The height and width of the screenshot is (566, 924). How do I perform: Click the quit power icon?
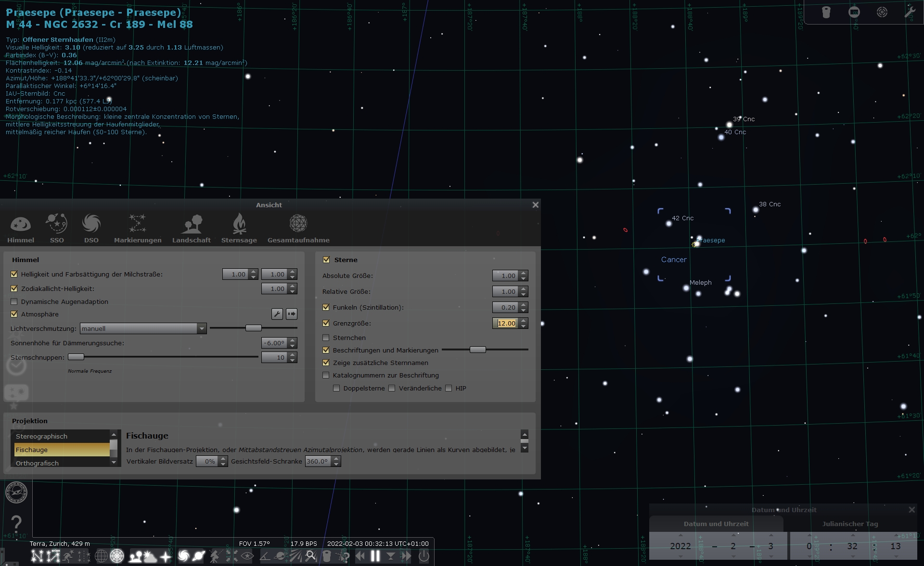tap(423, 556)
